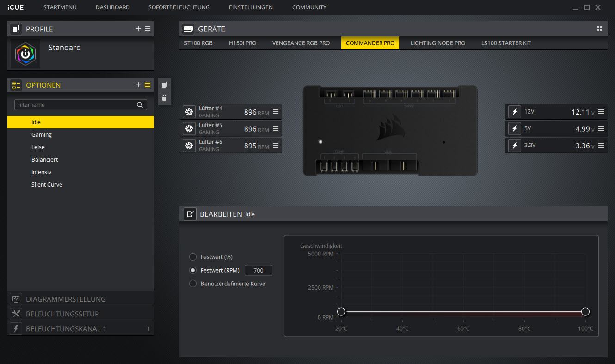
Task: Copy the selected cooling preset
Action: 164,85
